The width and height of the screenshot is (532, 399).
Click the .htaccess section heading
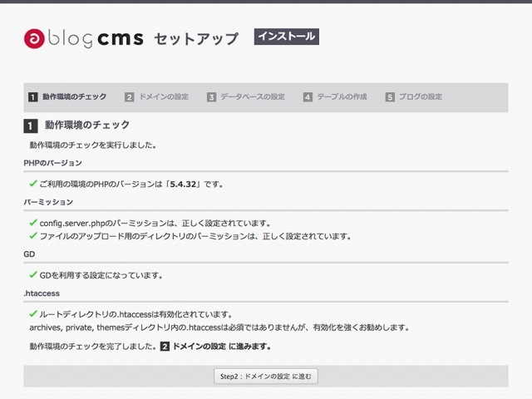(42, 293)
